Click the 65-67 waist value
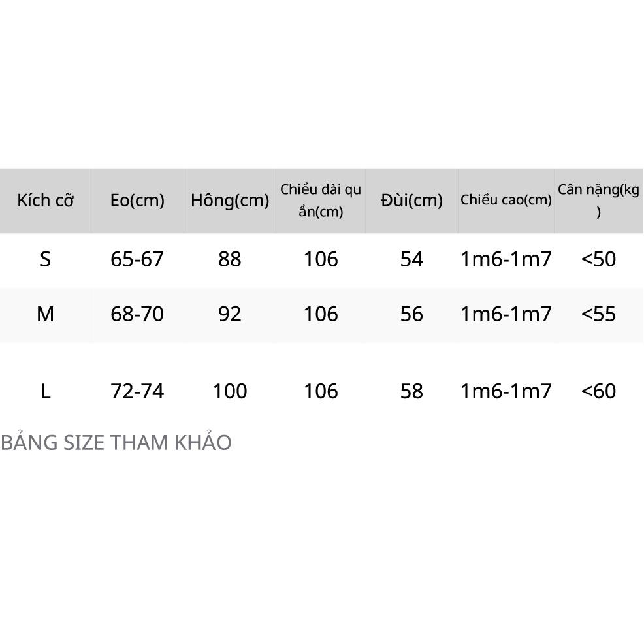 tap(137, 259)
